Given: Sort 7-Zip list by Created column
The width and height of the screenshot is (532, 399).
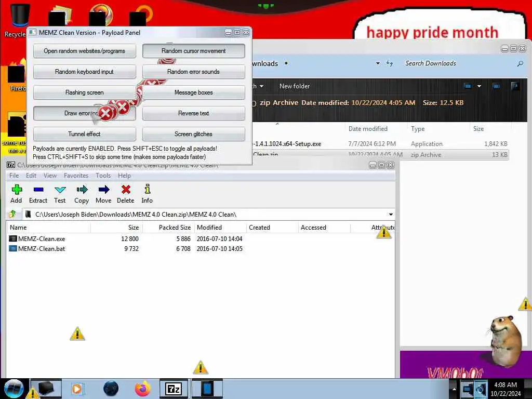Looking at the screenshot, I should point(272,228).
